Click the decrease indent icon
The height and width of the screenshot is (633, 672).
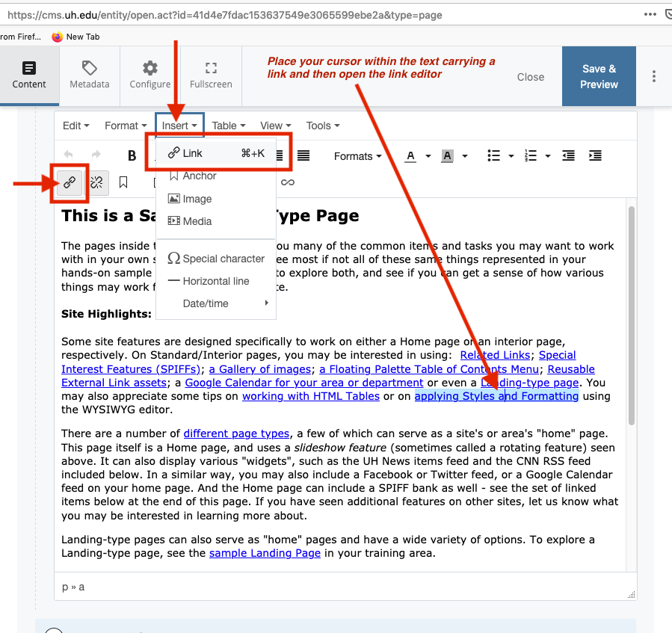(x=568, y=155)
